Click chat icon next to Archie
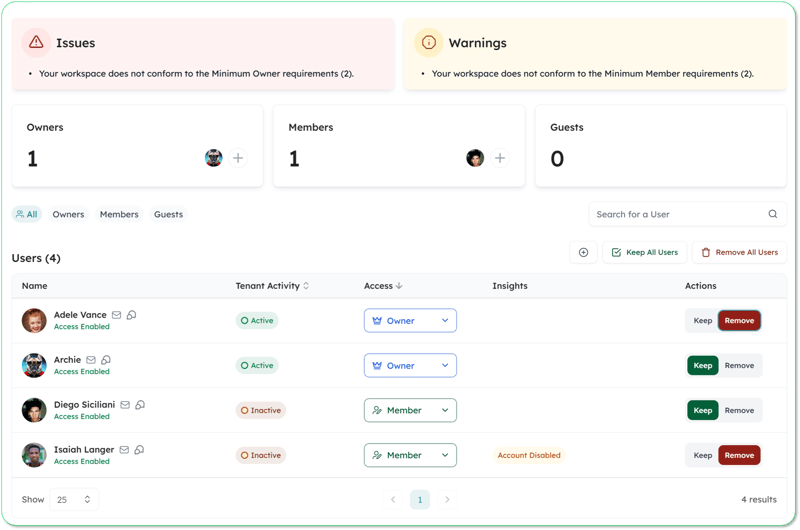 (x=106, y=360)
